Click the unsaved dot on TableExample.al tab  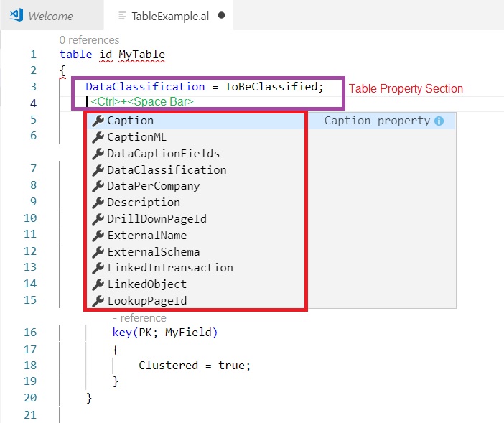221,15
